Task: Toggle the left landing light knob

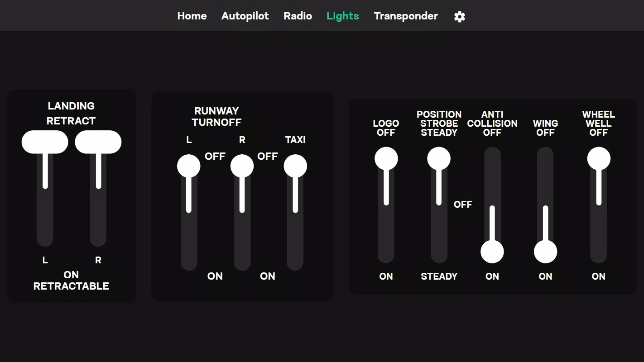Action: click(x=45, y=142)
